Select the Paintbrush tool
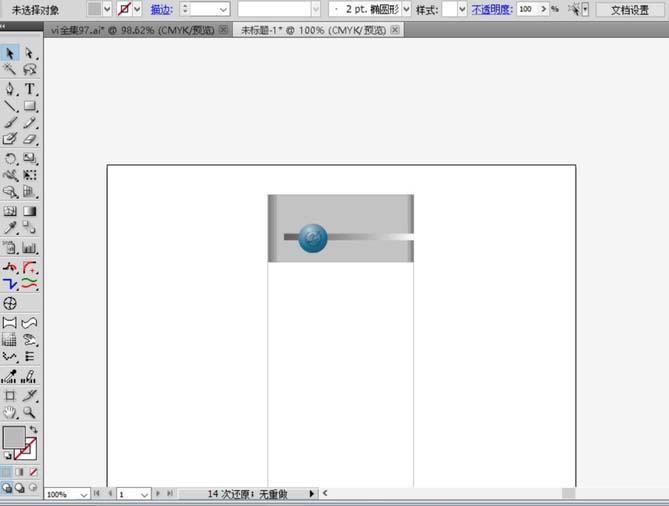 [10, 123]
